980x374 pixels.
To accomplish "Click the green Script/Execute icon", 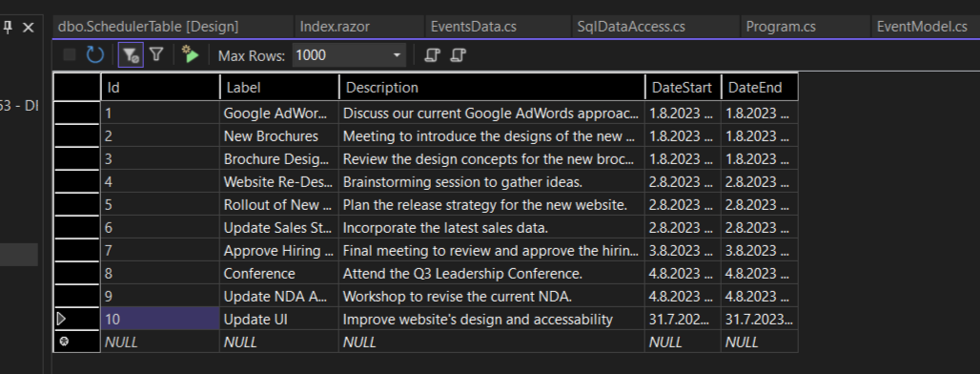I will 190,54.
